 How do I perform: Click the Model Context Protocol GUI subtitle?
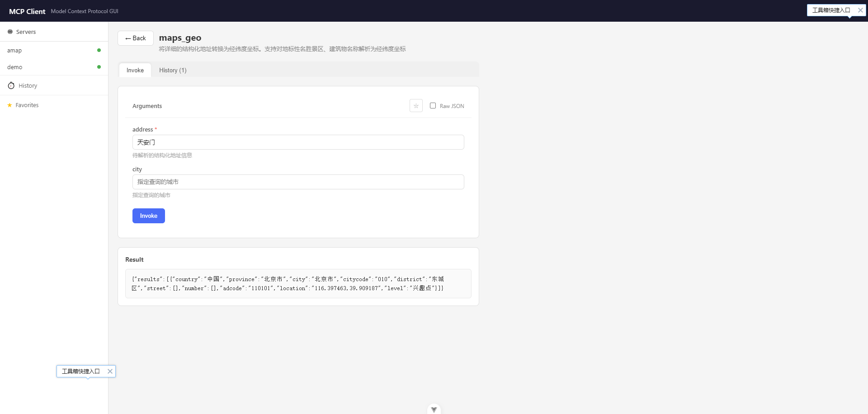(85, 11)
